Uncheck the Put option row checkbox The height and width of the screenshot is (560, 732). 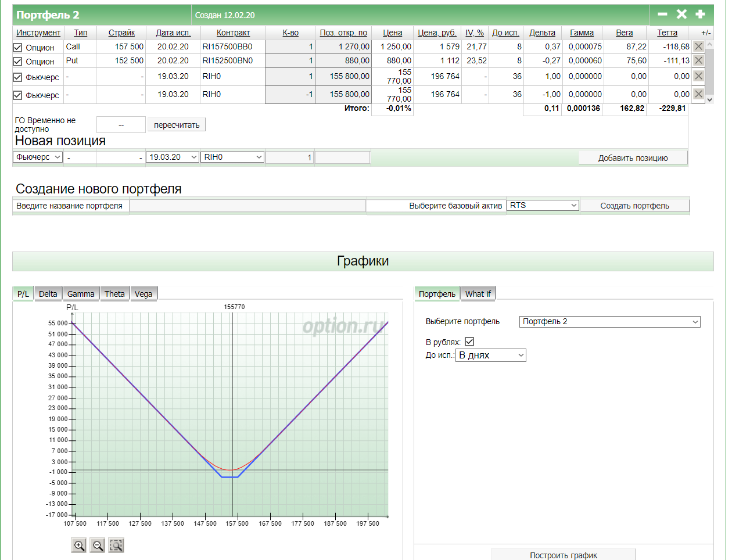coord(17,62)
